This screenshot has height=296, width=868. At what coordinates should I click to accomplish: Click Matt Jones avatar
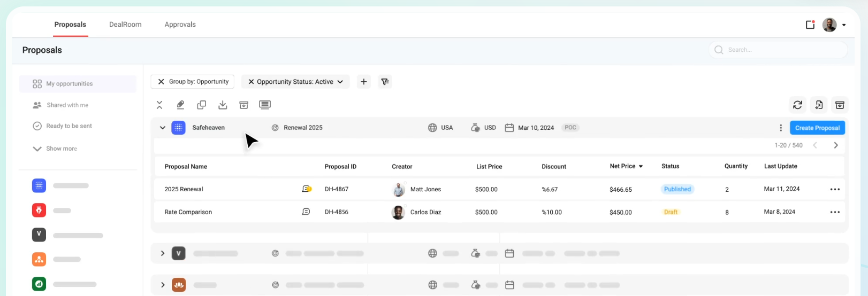click(398, 189)
